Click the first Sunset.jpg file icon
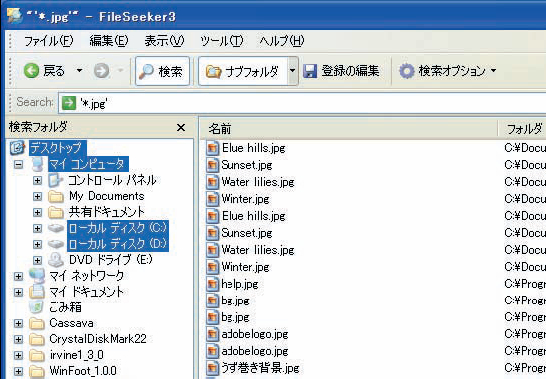This screenshot has width=546, height=379. [212, 165]
